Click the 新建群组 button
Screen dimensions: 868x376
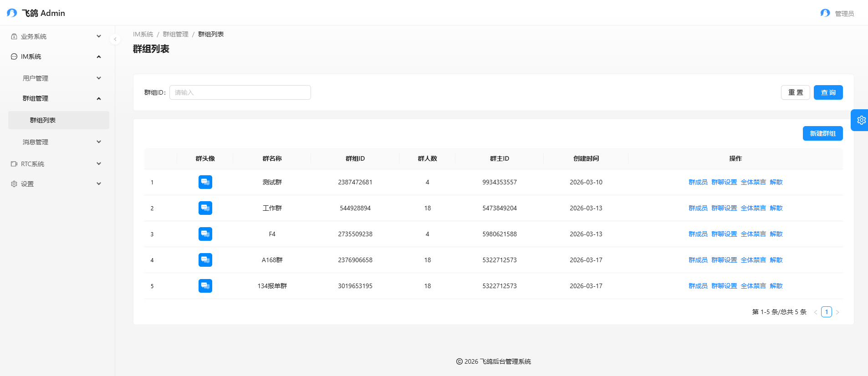pyautogui.click(x=822, y=133)
